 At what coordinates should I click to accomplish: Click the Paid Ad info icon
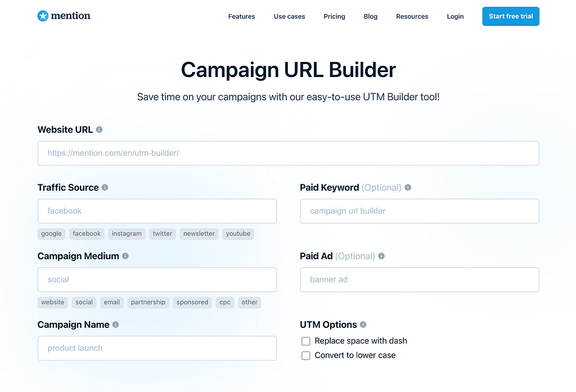pyautogui.click(x=381, y=256)
